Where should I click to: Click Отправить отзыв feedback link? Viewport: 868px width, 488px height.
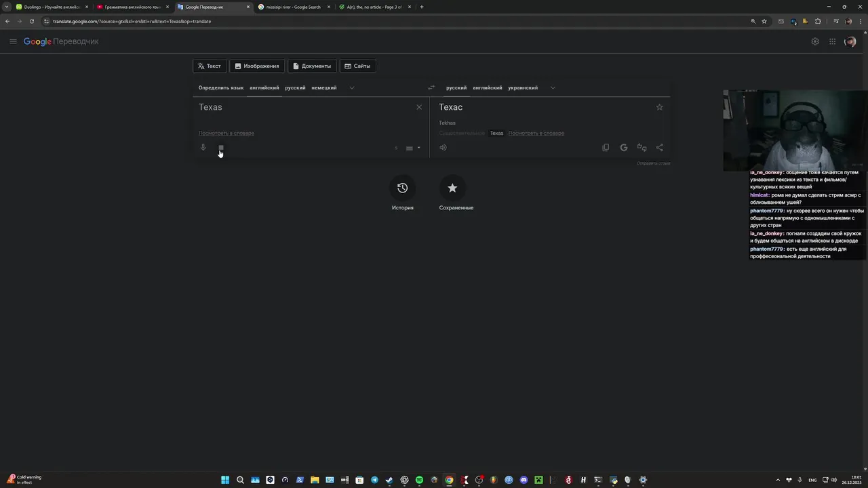pyautogui.click(x=654, y=163)
